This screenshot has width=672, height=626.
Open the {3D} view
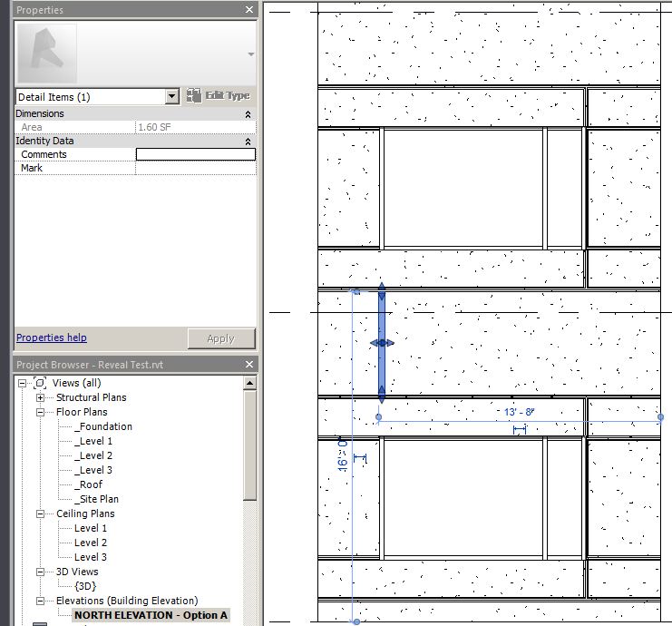tap(85, 586)
